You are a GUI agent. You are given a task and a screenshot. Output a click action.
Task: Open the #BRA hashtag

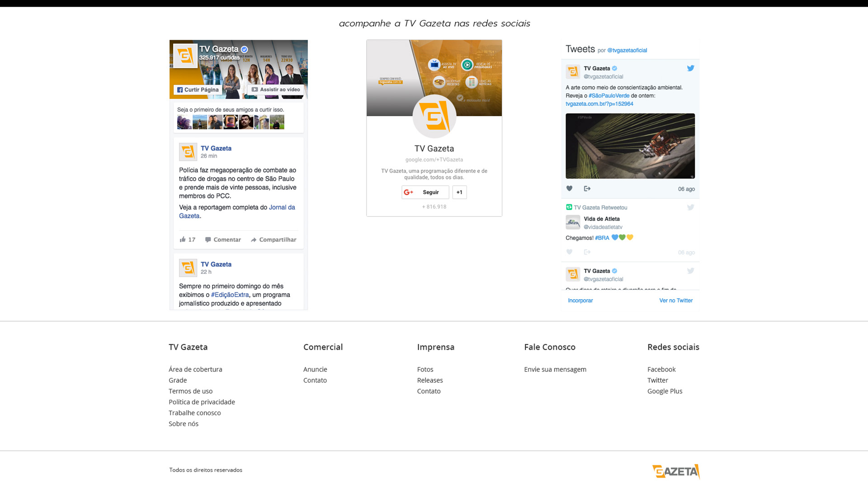tap(602, 238)
